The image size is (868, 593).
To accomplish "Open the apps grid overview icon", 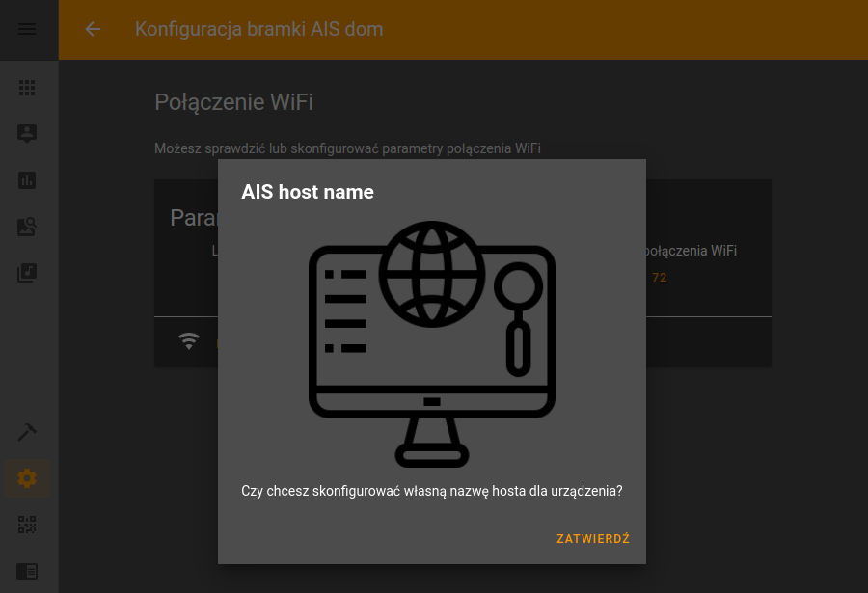I will (27, 88).
